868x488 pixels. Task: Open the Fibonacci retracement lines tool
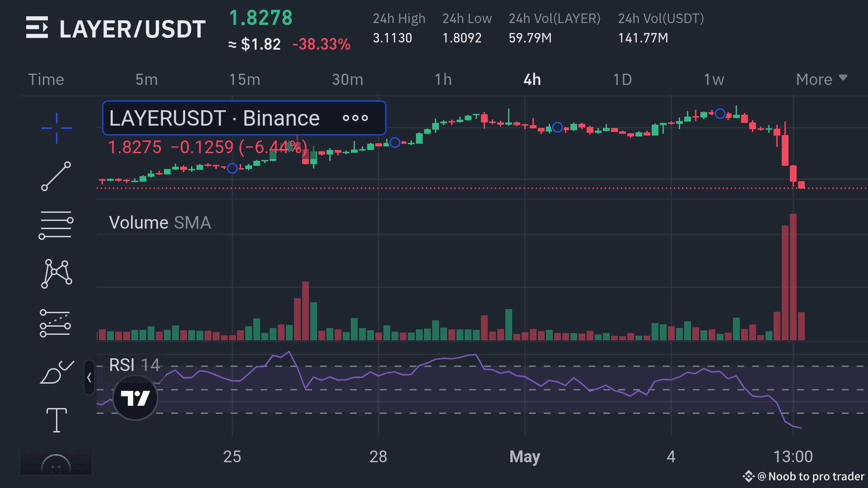[56, 225]
